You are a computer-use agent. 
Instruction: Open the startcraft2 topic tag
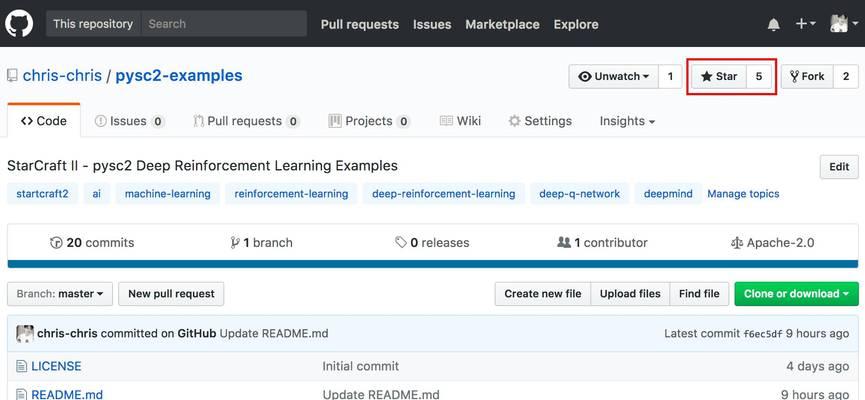coord(42,194)
